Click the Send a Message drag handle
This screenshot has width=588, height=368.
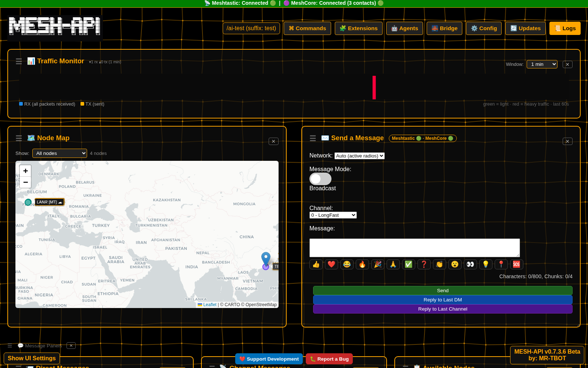313,138
